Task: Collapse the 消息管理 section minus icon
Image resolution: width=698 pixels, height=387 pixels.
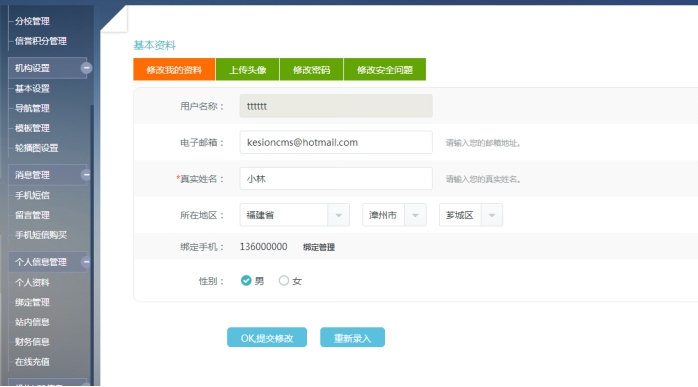Action: [86, 175]
